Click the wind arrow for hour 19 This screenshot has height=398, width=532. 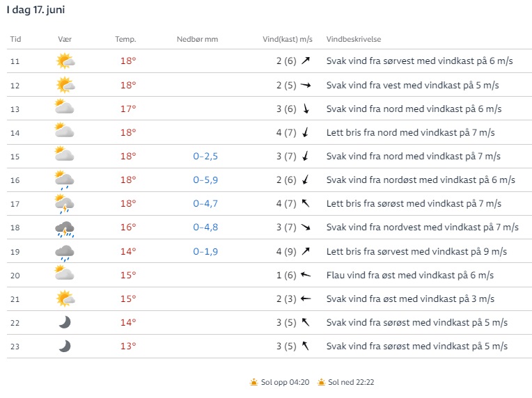pyautogui.click(x=305, y=251)
